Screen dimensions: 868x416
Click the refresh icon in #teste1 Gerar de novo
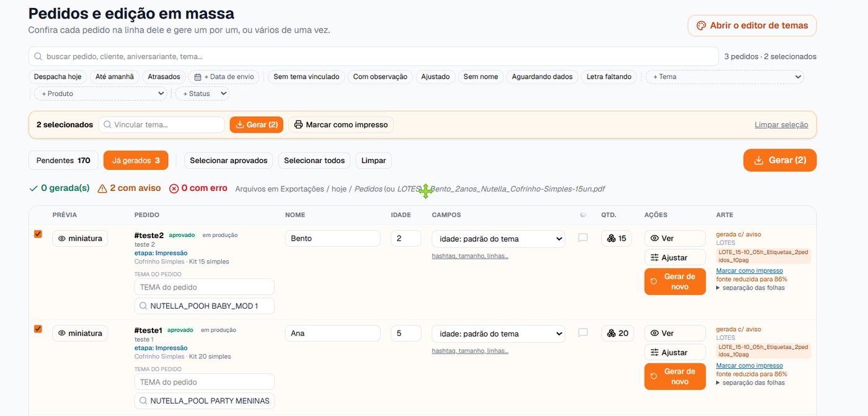click(654, 376)
